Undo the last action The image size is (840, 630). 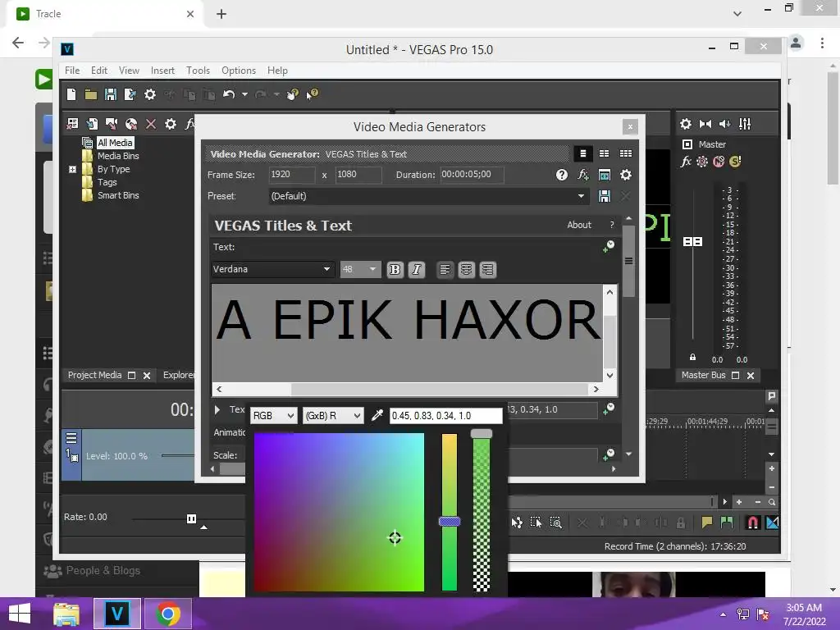229,94
